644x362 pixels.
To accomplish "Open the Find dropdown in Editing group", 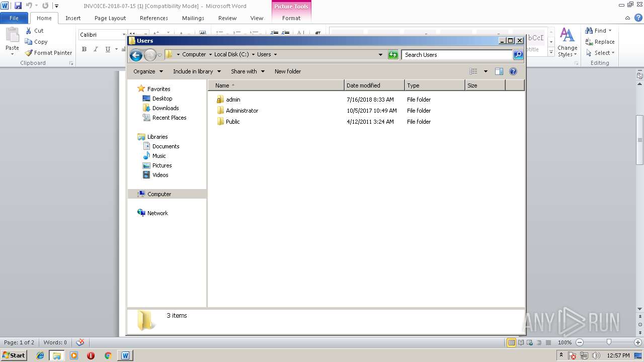I will pyautogui.click(x=599, y=31).
